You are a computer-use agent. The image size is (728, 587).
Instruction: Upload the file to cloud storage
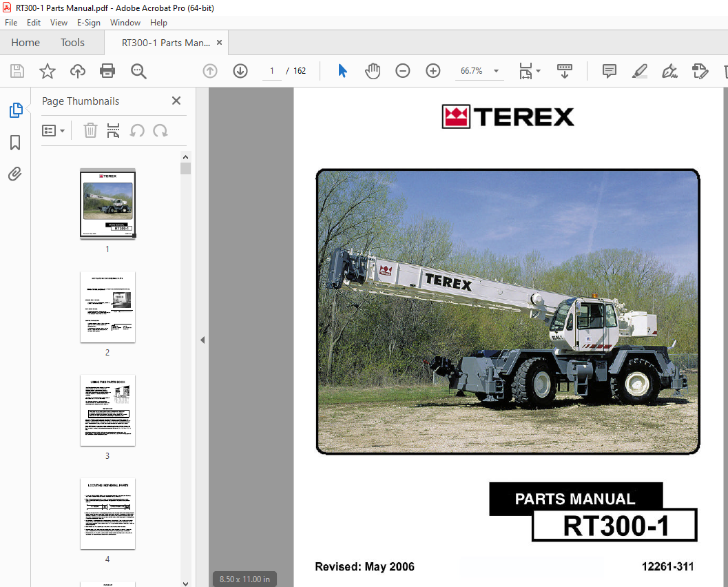78,71
